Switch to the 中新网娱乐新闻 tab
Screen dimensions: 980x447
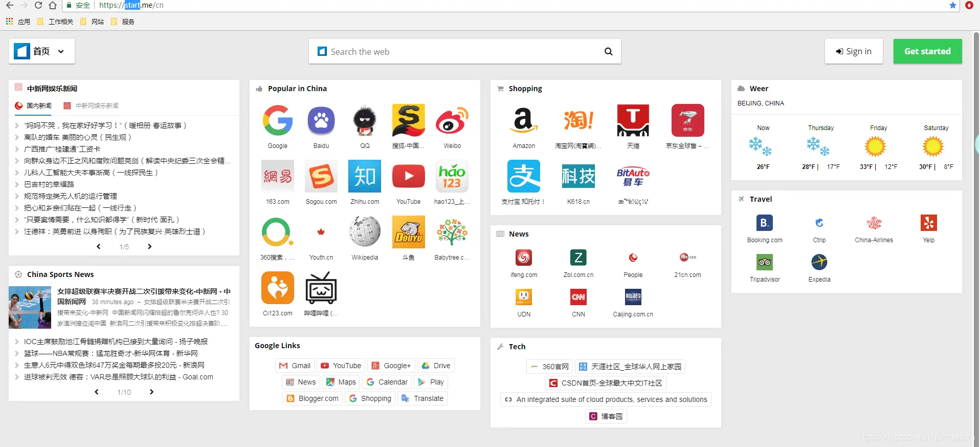tap(91, 105)
